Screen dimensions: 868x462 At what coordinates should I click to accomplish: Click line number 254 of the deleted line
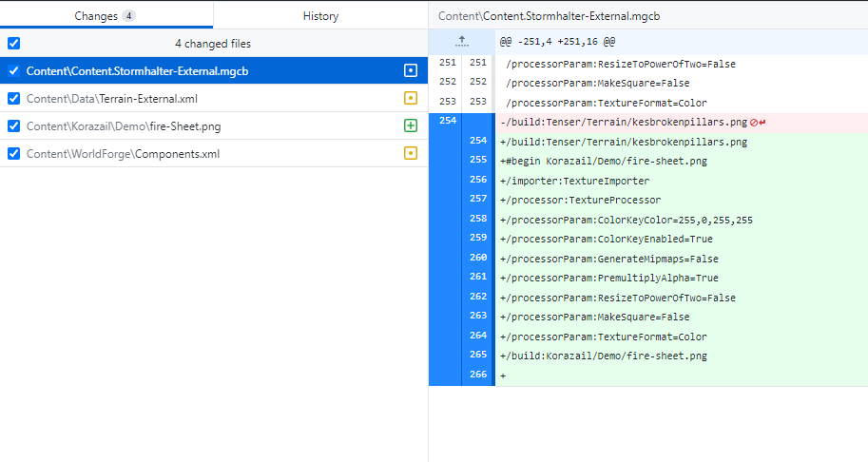445,122
